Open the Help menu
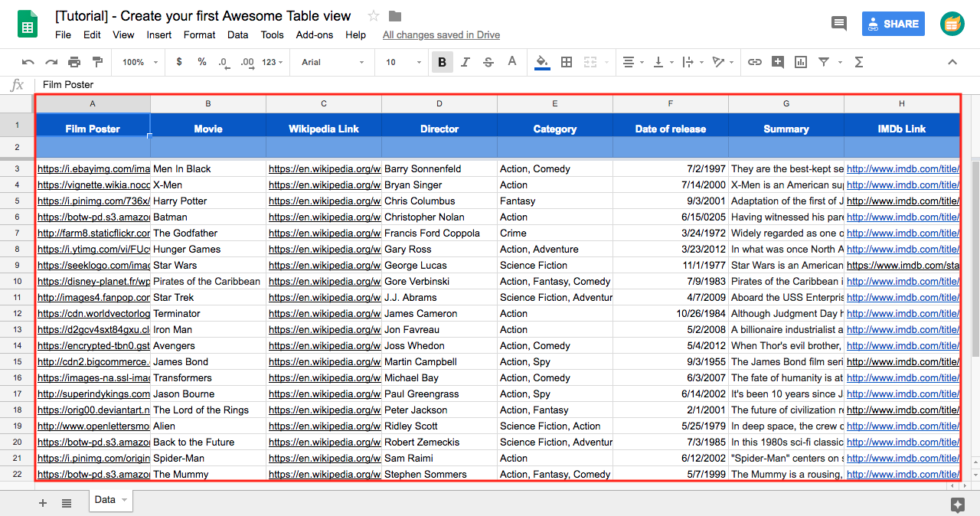980x516 pixels. 355,34
